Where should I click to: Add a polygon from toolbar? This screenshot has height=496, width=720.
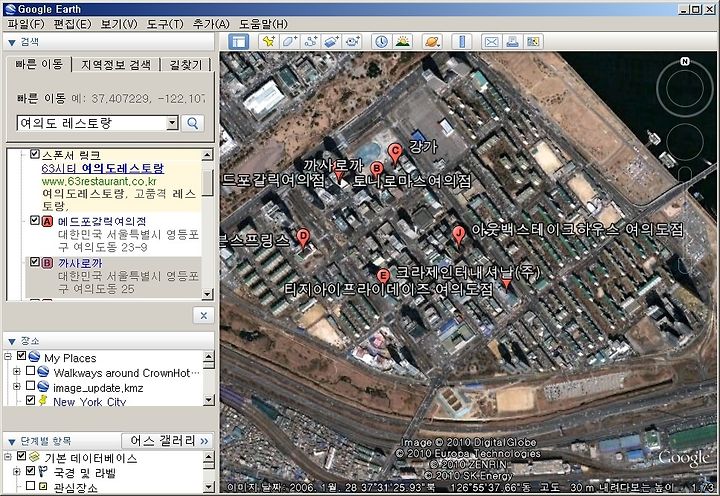click(x=289, y=42)
